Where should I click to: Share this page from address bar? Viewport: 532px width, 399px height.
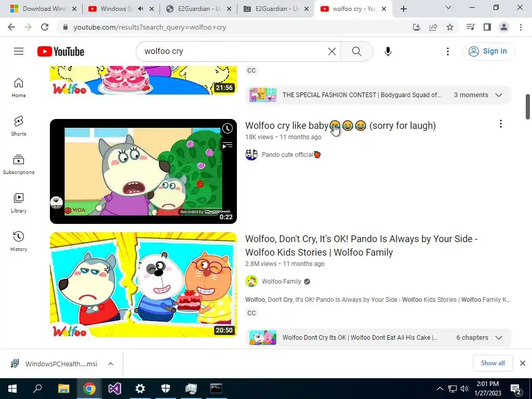[x=433, y=27]
